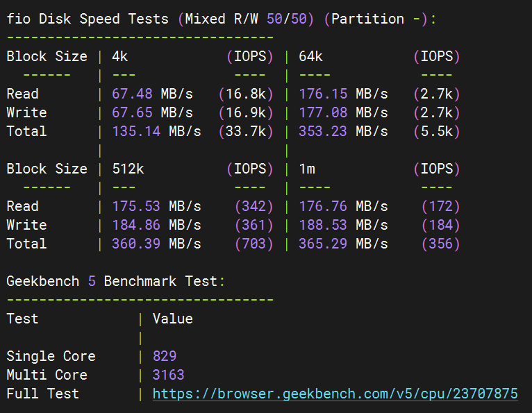Click the 1m read speed 176.76 value
Screen dimensions: 532x413
point(323,206)
